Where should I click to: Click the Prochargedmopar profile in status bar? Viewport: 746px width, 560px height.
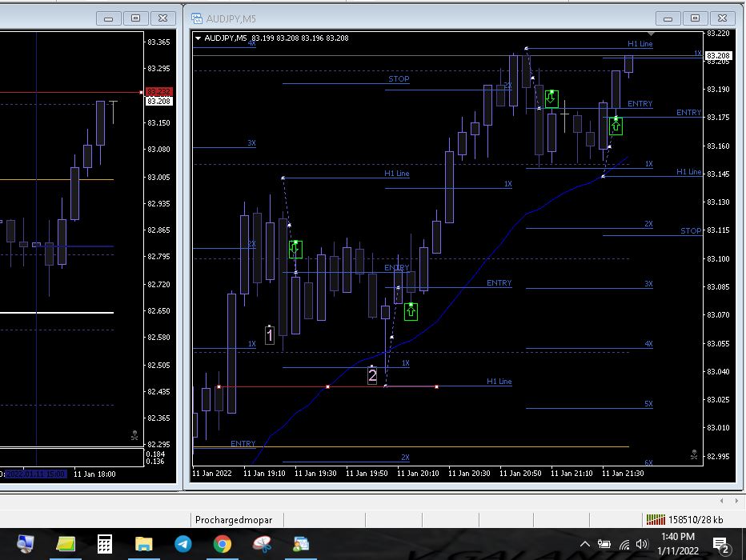(233, 519)
